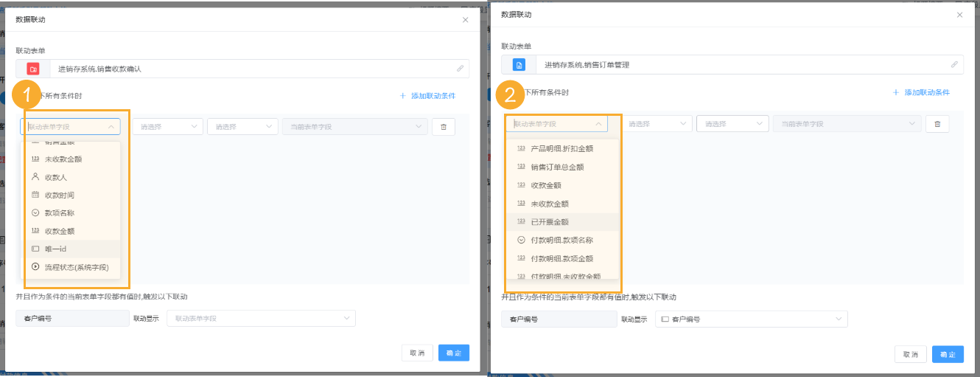Viewport: 980px width, 377px height.
Task: Choose 付款明细.款项名称 option
Action: 564,240
